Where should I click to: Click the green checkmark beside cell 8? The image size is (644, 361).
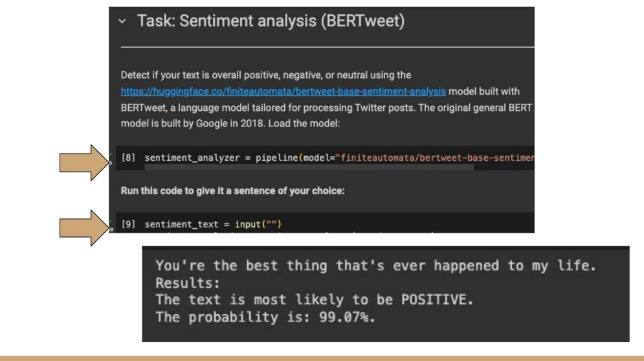pos(110,156)
